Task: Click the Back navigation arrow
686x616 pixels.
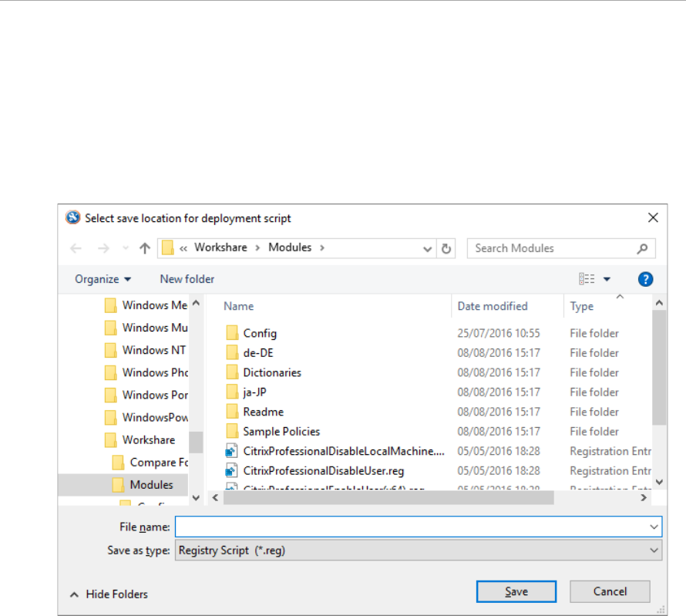Action: click(x=76, y=248)
